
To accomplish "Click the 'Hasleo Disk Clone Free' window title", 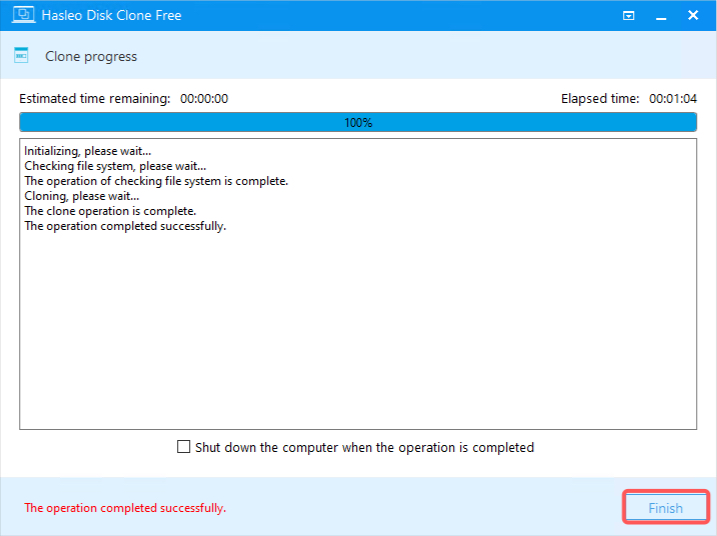I will coord(112,16).
